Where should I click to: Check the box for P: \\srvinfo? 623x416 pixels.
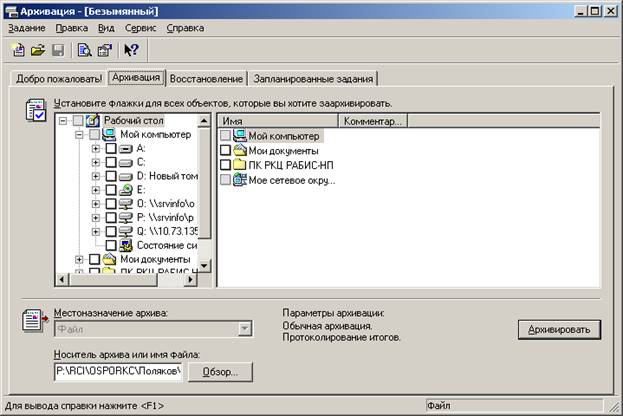111,218
